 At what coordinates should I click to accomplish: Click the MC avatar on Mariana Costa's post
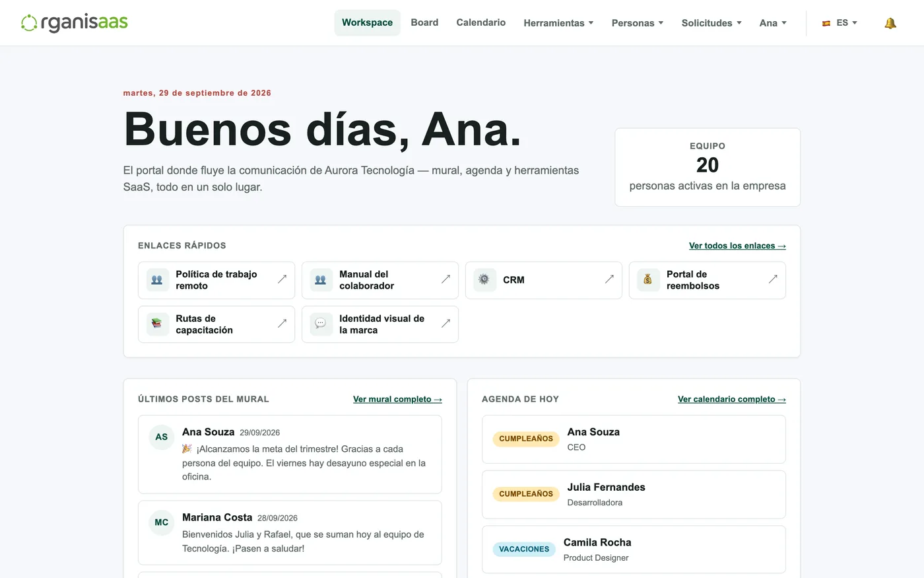162,523
